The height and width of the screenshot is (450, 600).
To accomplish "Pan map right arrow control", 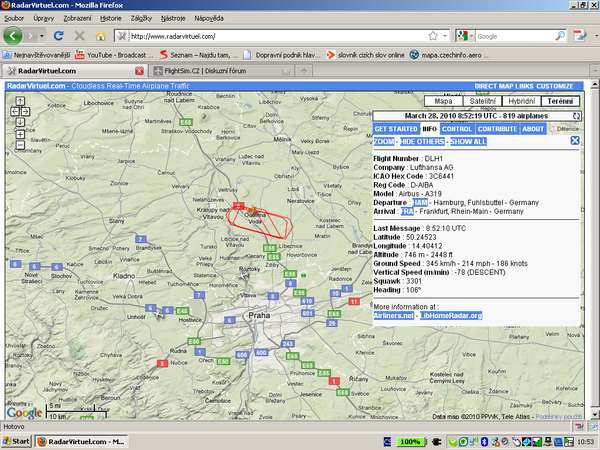I will pyautogui.click(x=25, y=112).
